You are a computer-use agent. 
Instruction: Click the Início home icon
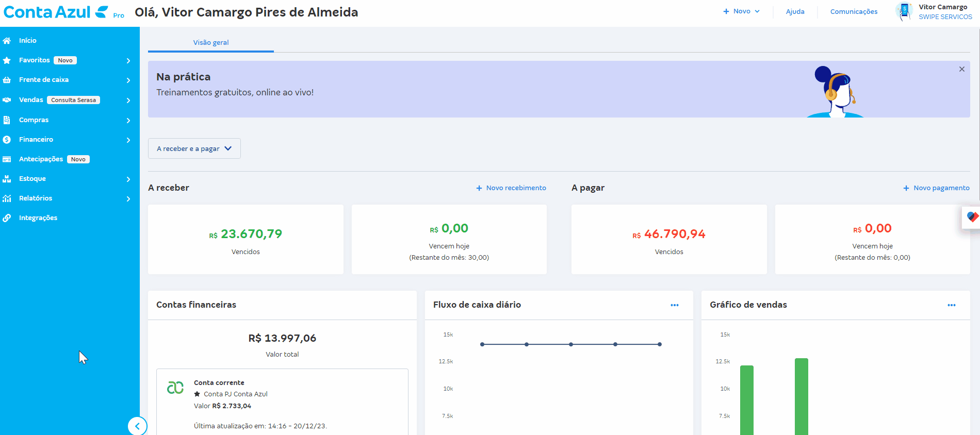(x=7, y=41)
